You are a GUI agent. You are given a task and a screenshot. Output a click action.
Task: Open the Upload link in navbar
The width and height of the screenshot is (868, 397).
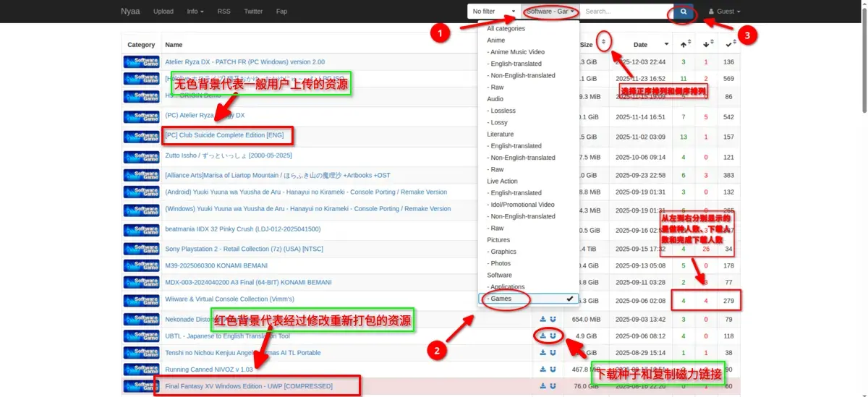tap(163, 12)
